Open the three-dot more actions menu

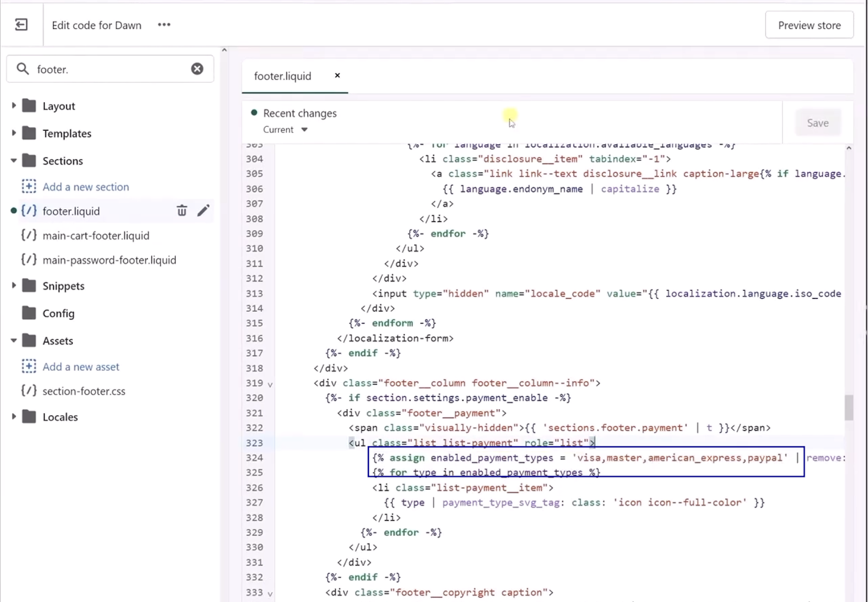click(x=164, y=25)
